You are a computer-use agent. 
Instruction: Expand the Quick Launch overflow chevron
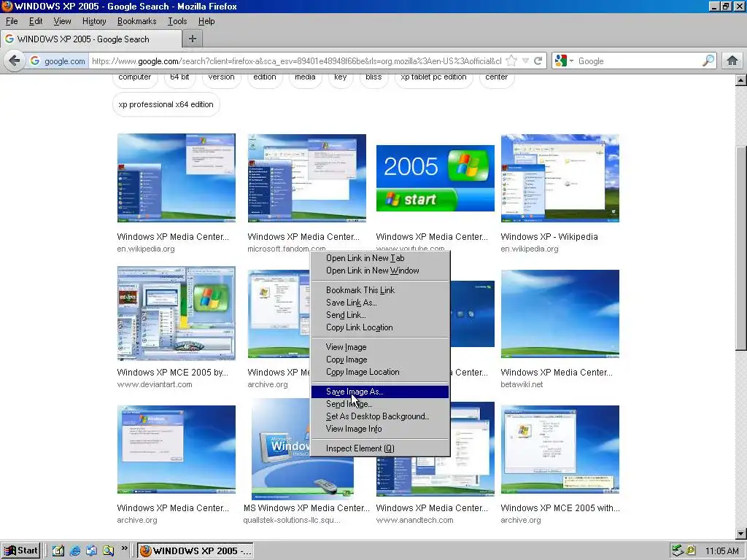click(x=124, y=548)
